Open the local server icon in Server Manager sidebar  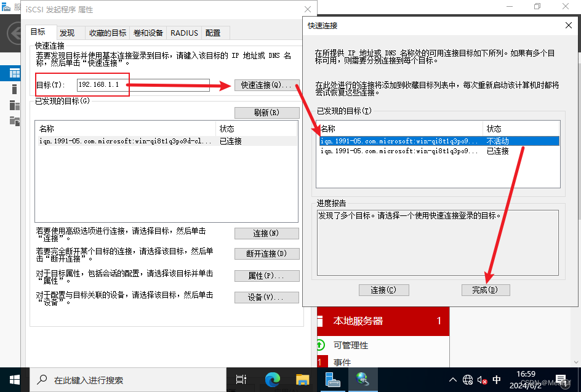pyautogui.click(x=14, y=89)
